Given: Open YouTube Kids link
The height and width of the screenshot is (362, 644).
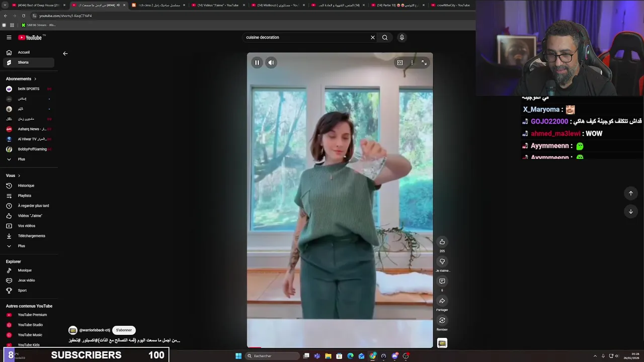Looking at the screenshot, I should point(29,345).
